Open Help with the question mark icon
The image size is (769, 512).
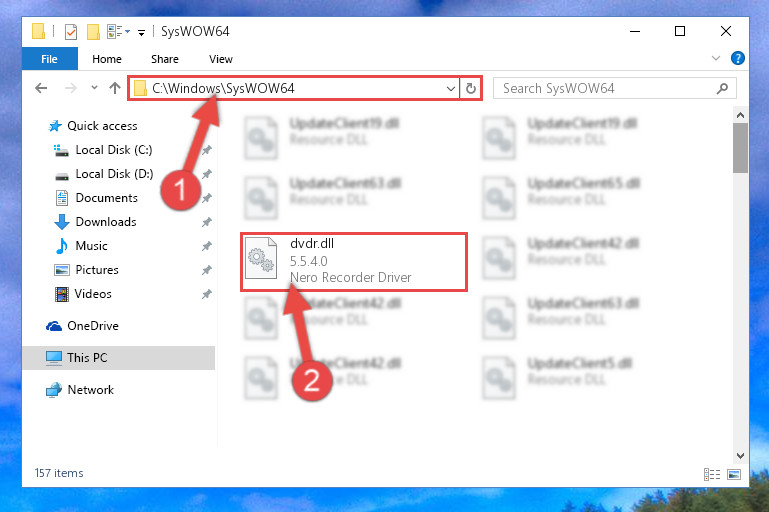[x=738, y=58]
